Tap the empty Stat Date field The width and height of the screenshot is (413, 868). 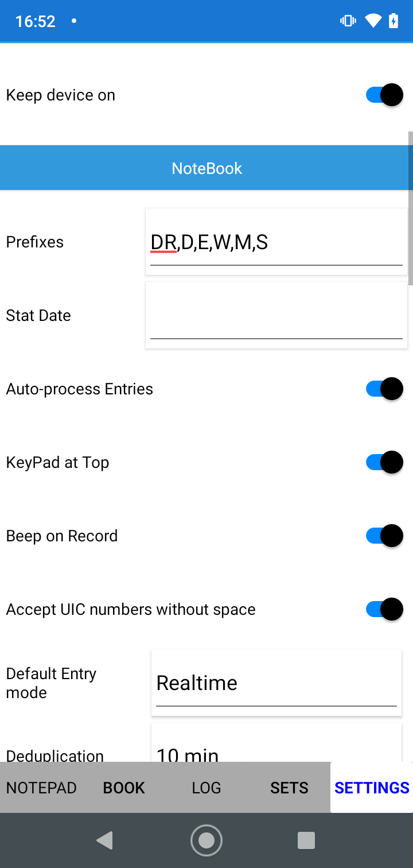(x=276, y=316)
